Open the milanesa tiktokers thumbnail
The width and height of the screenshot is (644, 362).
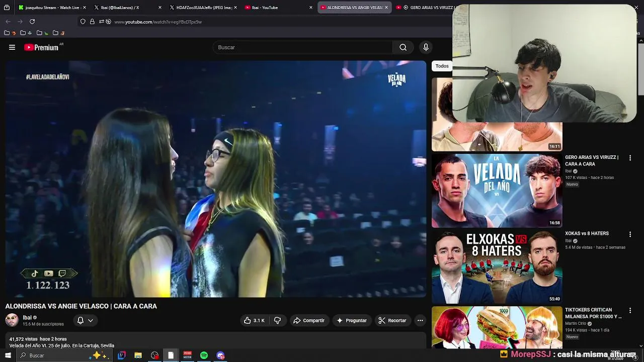[x=497, y=328]
